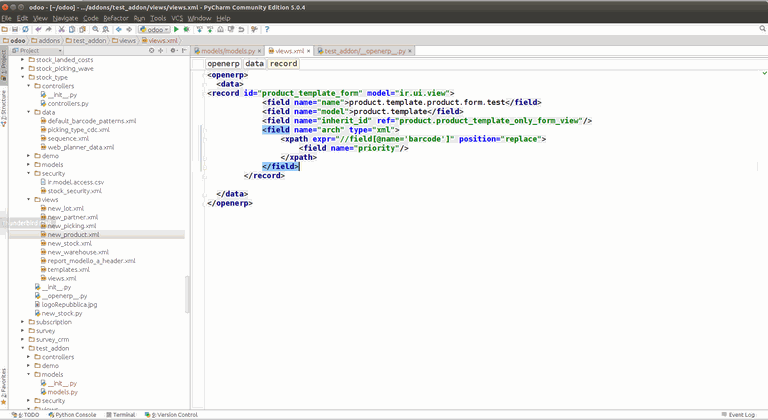The width and height of the screenshot is (768, 420).
Task: Expand the stock_landed_costs folder
Action: tap(23, 59)
